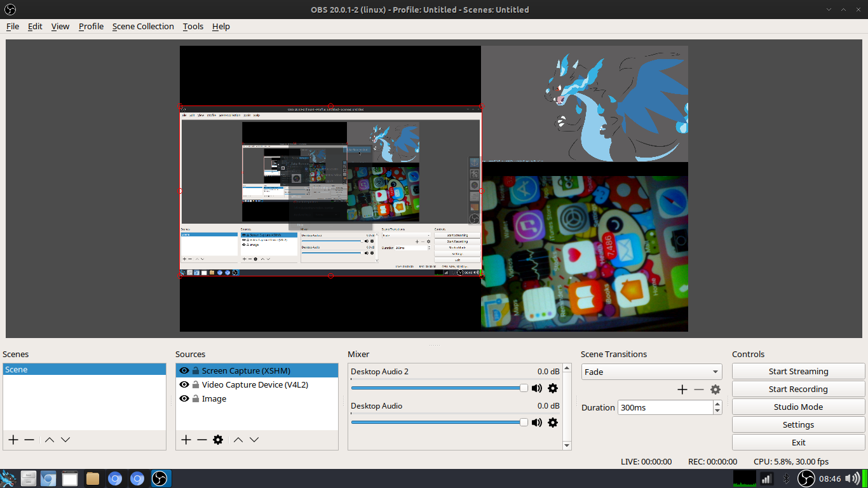Mute Desktop Audio 2 via the speaker icon
The height and width of the screenshot is (488, 868).
tap(537, 388)
